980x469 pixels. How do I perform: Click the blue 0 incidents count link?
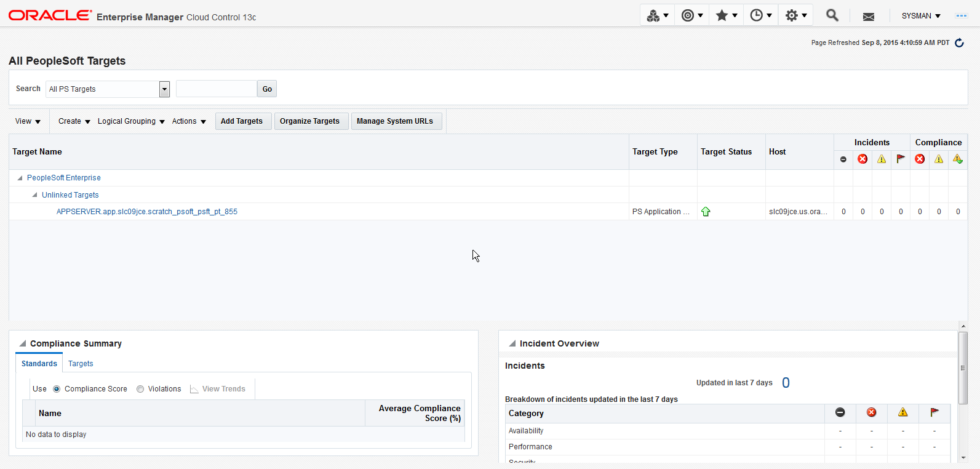786,383
